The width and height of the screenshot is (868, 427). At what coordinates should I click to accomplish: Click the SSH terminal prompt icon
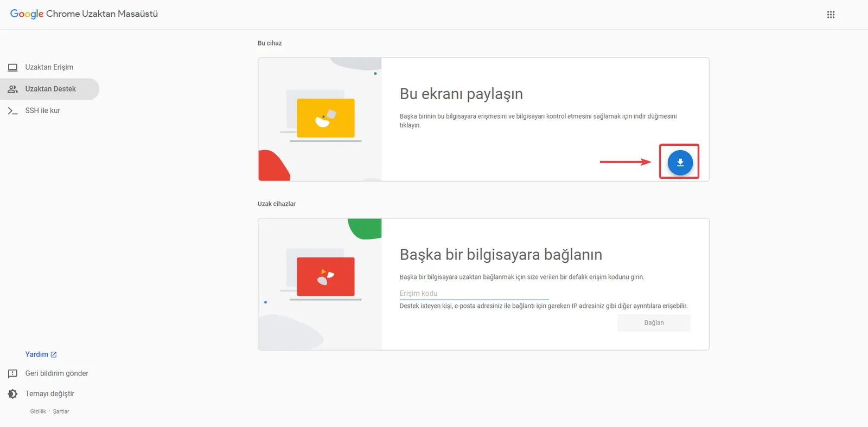(x=12, y=111)
